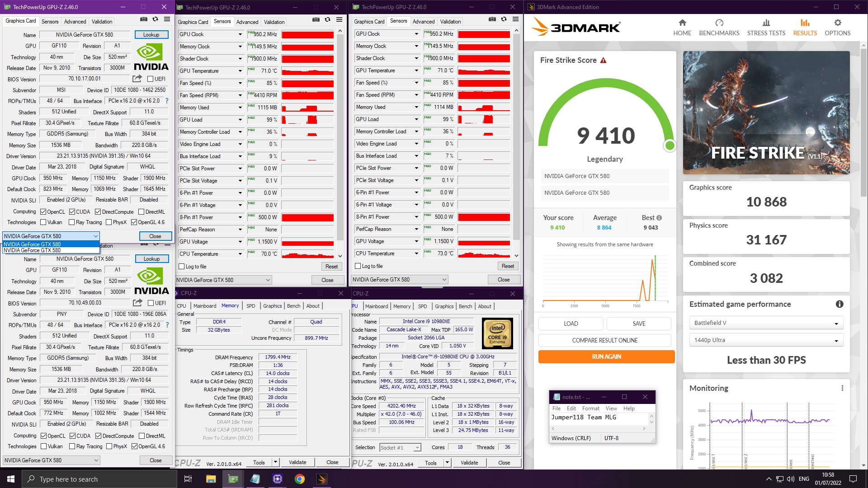This screenshot has height=488, width=868.
Task: Click Lookup button in top GPU-Z window
Action: click(x=151, y=35)
